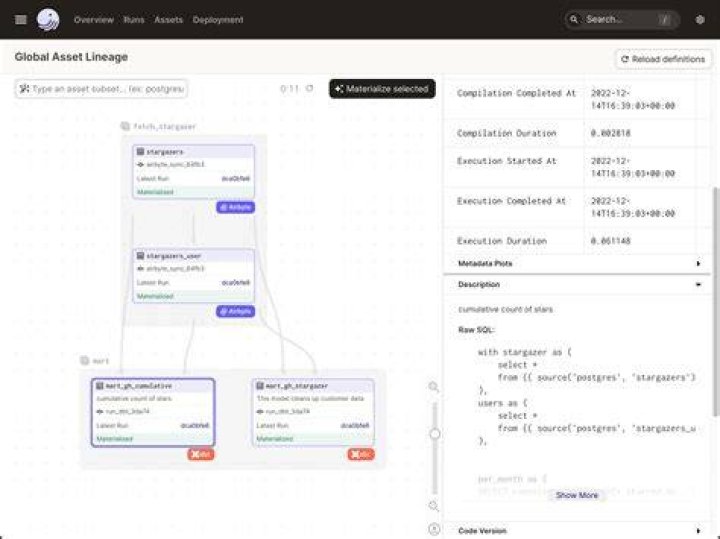Viewport: 720px width, 539px height.
Task: Click the Airbyte badge under stargazers_user
Action: tap(235, 311)
